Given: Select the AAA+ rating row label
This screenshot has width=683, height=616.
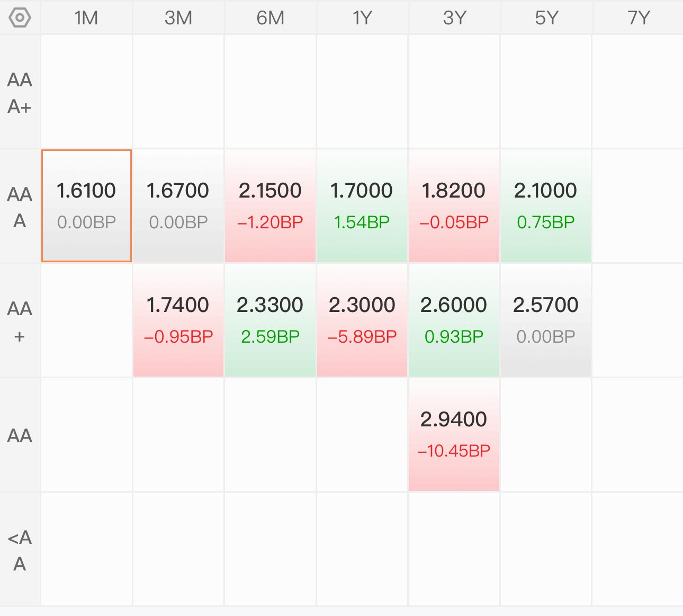Looking at the screenshot, I should pos(20,93).
